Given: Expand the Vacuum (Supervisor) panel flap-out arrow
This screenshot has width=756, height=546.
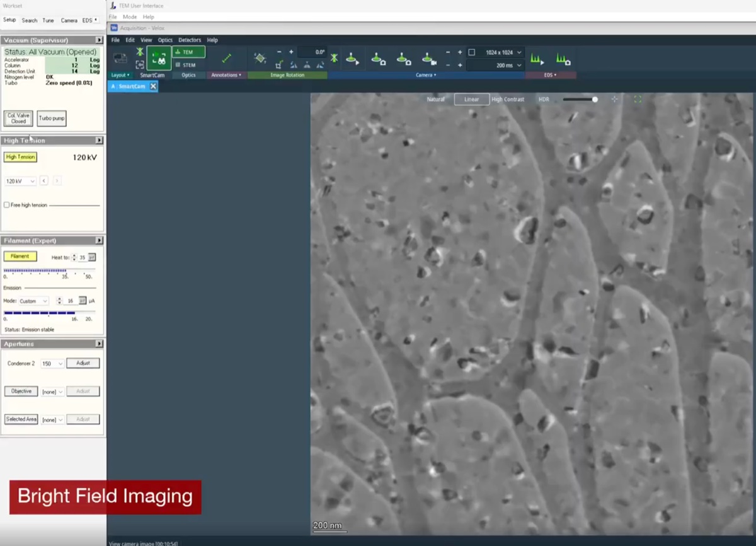Looking at the screenshot, I should (99, 40).
